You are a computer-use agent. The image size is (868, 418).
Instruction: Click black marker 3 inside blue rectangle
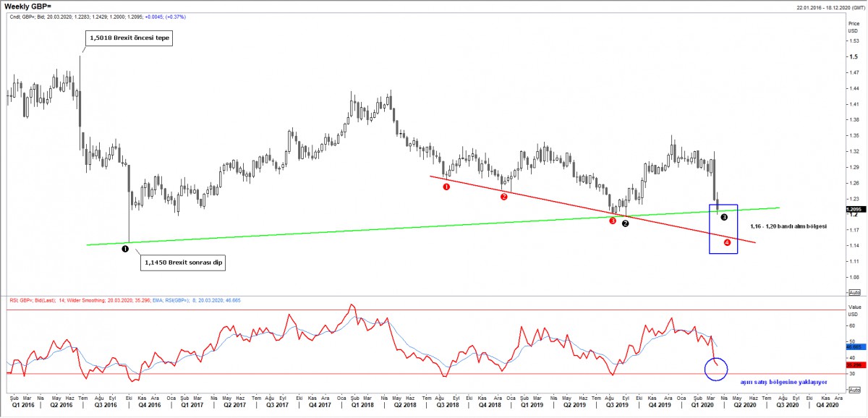(724, 217)
